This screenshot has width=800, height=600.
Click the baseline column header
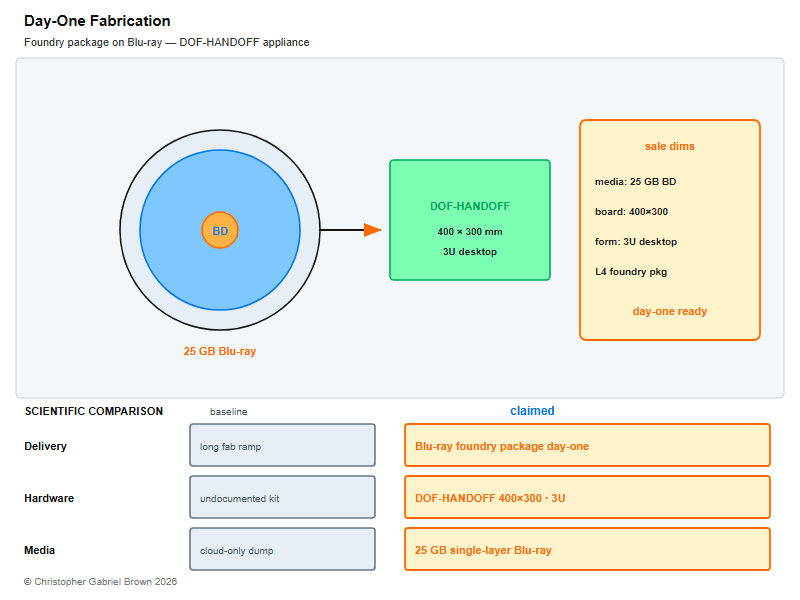point(229,412)
